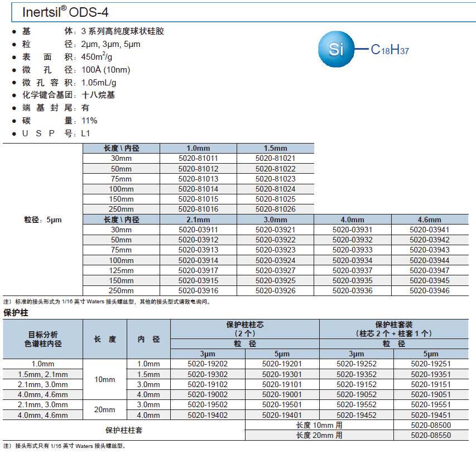Select guard set part 5020-19451
Viewport: 476px width, 453px height.
(431, 415)
